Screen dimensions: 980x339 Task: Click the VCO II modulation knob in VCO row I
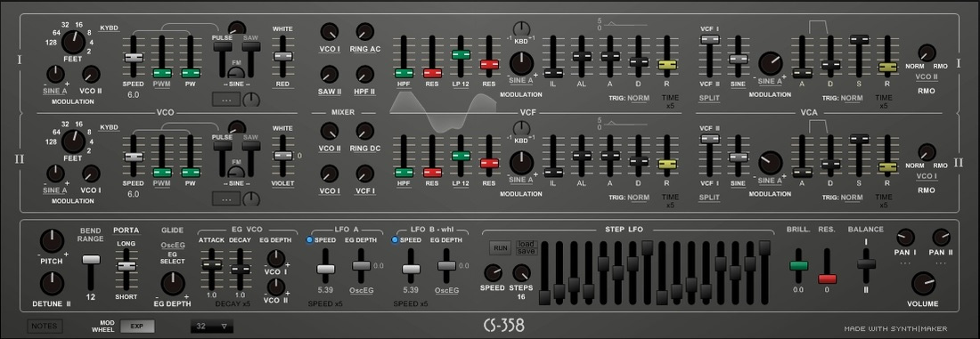point(91,74)
